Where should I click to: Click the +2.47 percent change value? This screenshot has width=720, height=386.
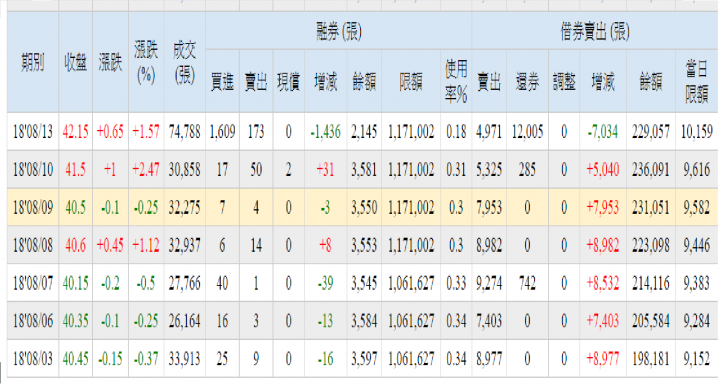(x=146, y=170)
